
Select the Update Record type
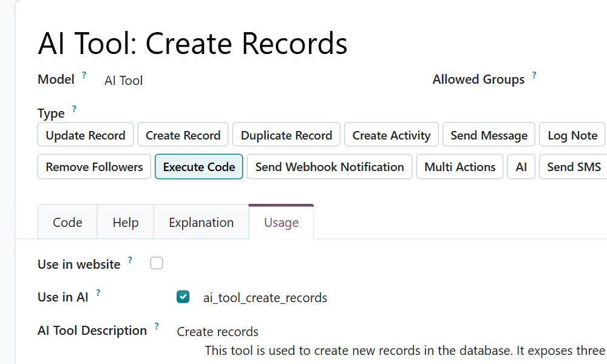(86, 135)
